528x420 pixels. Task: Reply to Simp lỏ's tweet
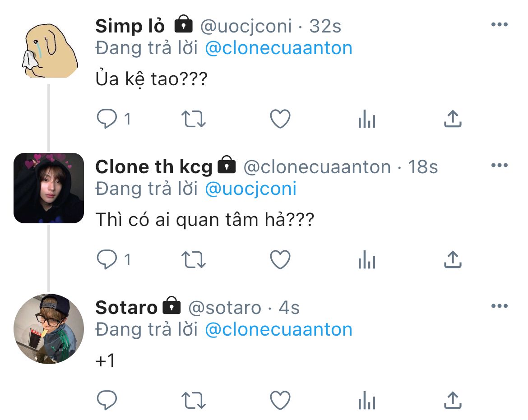(x=107, y=119)
